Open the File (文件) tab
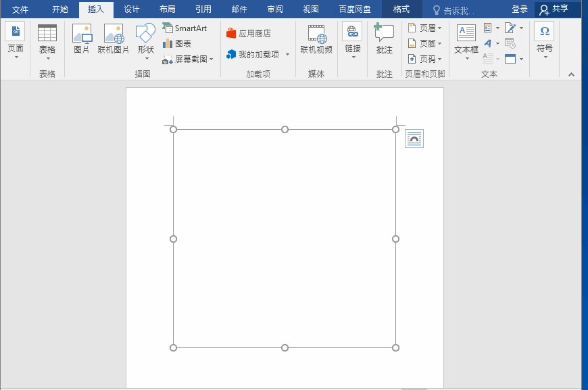The height and width of the screenshot is (390, 588). pyautogui.click(x=20, y=9)
